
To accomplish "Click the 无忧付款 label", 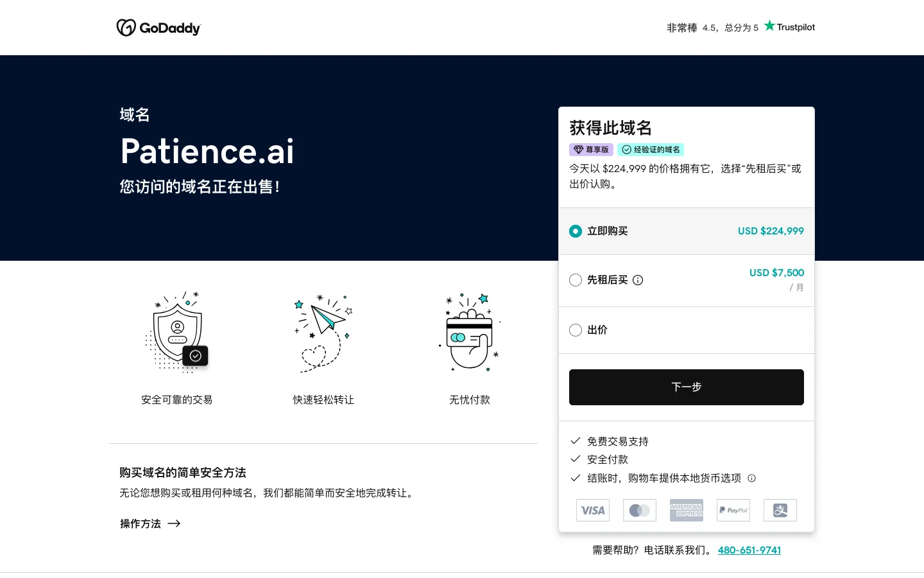I will 470,400.
